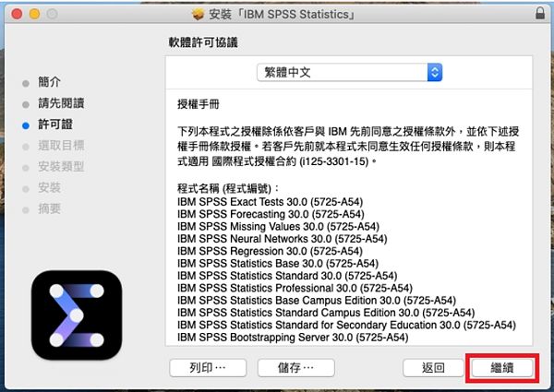Go back using the 返回 button
This screenshot has width=554, height=392.
tap(433, 367)
